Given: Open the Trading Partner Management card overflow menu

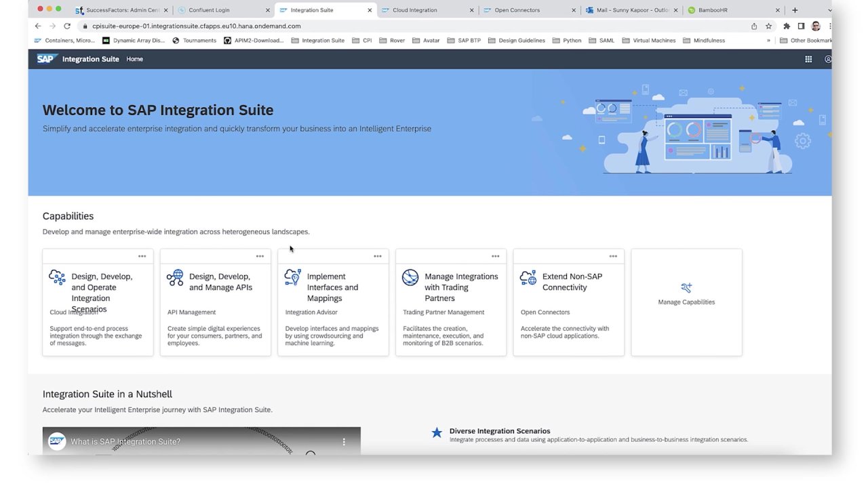Looking at the screenshot, I should 496,256.
